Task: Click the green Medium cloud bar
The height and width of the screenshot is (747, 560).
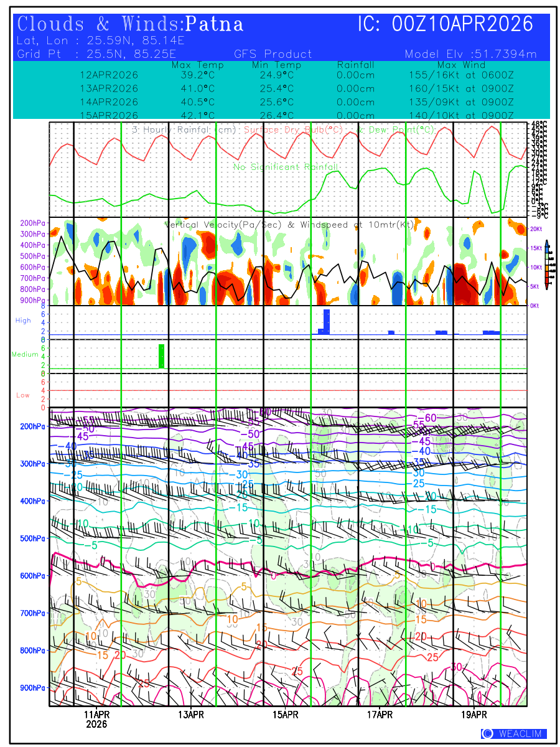Action: (162, 356)
